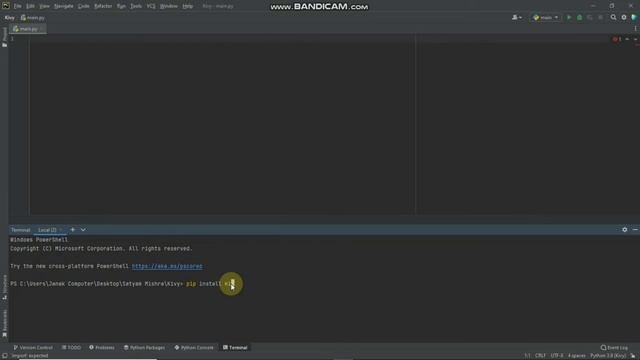Toggle the Terminal tool window button

pos(235,347)
